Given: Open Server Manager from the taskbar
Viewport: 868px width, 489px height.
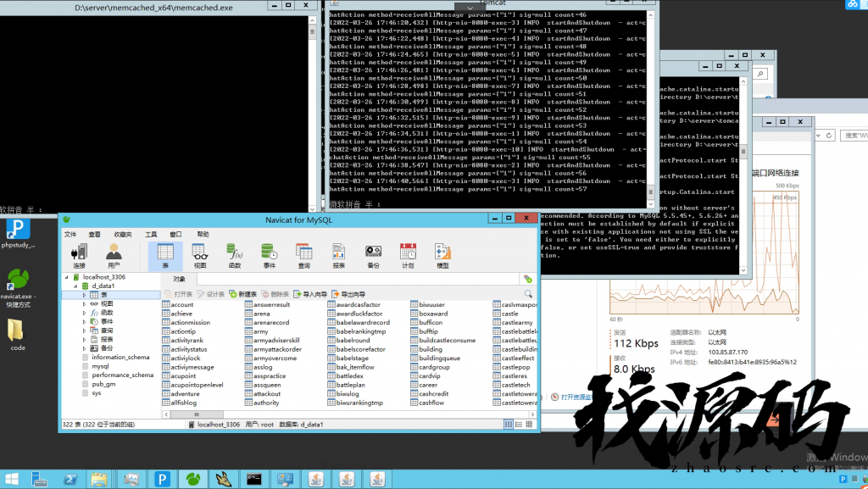Looking at the screenshot, I should (39, 479).
